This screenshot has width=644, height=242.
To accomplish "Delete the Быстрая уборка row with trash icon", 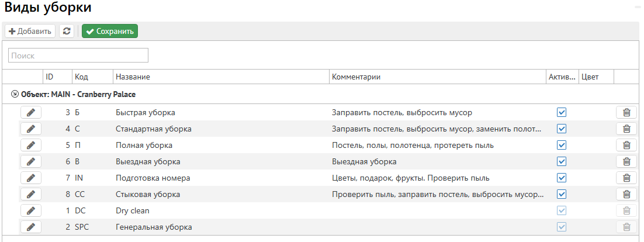I will point(626,112).
